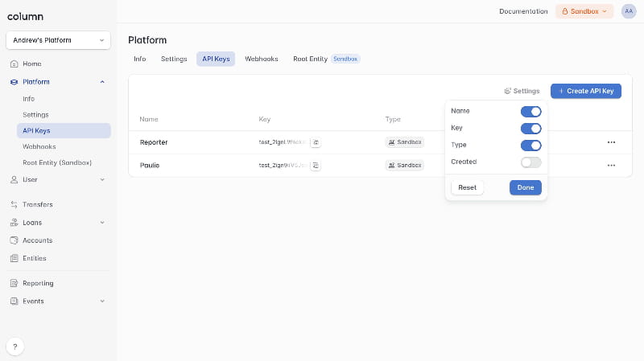Toggle off the Type column switch
This screenshot has width=644, height=361.
tap(530, 146)
